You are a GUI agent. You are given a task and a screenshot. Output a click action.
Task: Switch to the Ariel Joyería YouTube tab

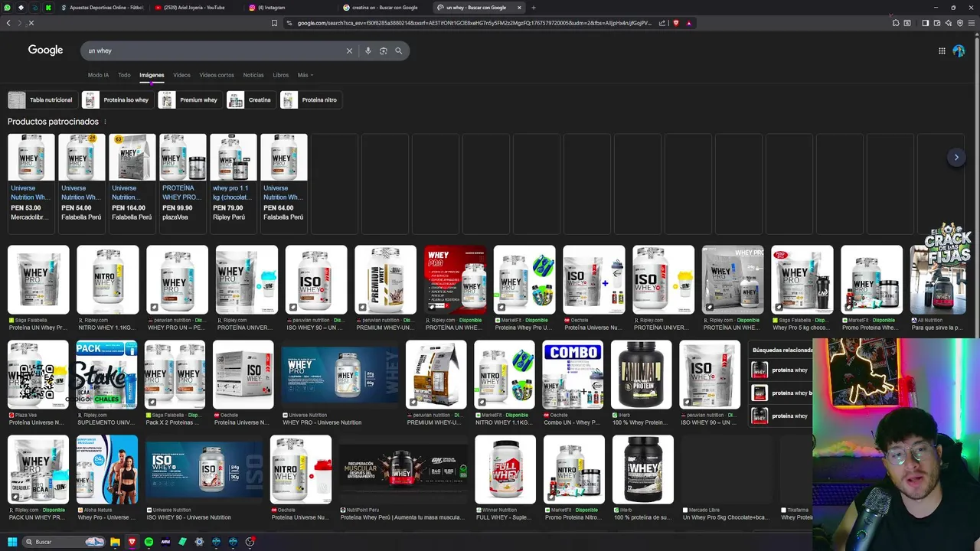coord(195,8)
